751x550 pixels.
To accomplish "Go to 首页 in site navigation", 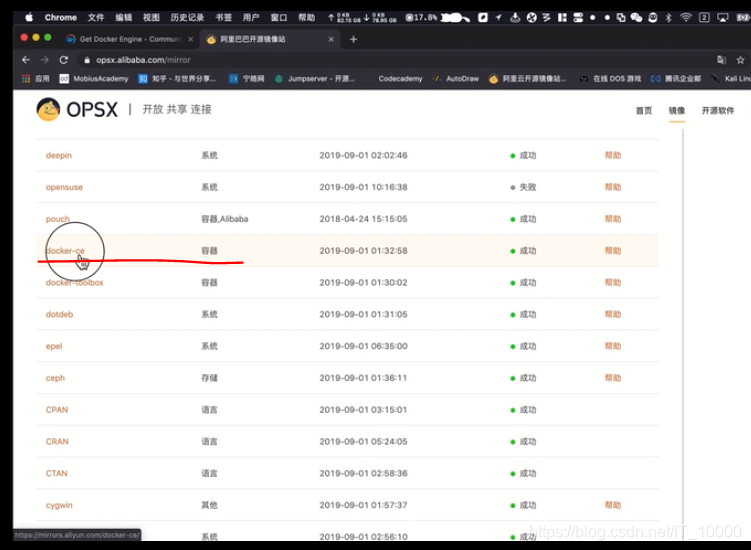I will [644, 111].
